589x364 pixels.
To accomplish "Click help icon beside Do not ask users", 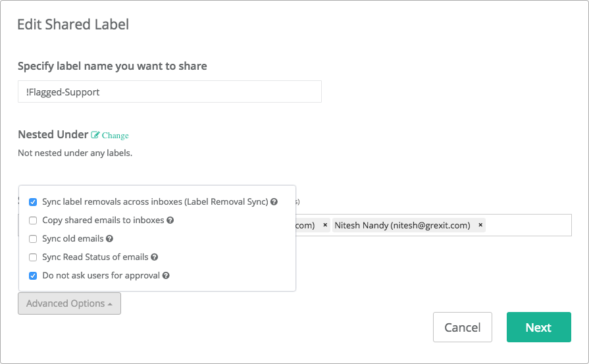I will tap(166, 275).
